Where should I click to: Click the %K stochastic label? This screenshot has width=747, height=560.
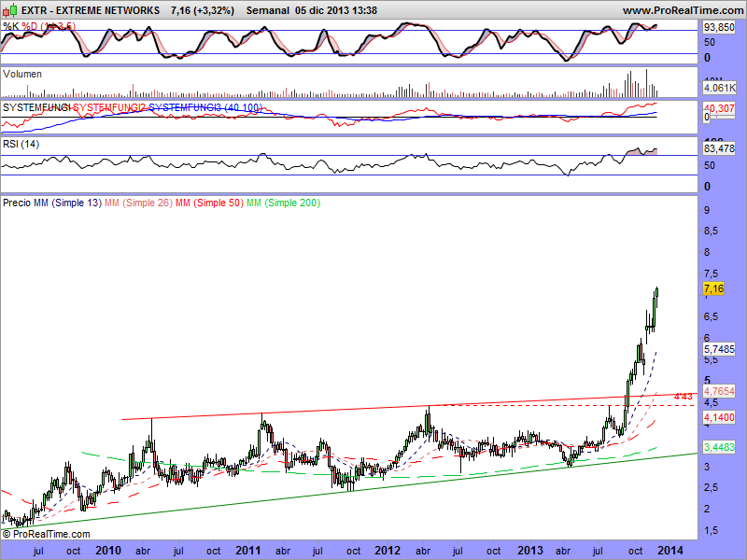(11, 26)
